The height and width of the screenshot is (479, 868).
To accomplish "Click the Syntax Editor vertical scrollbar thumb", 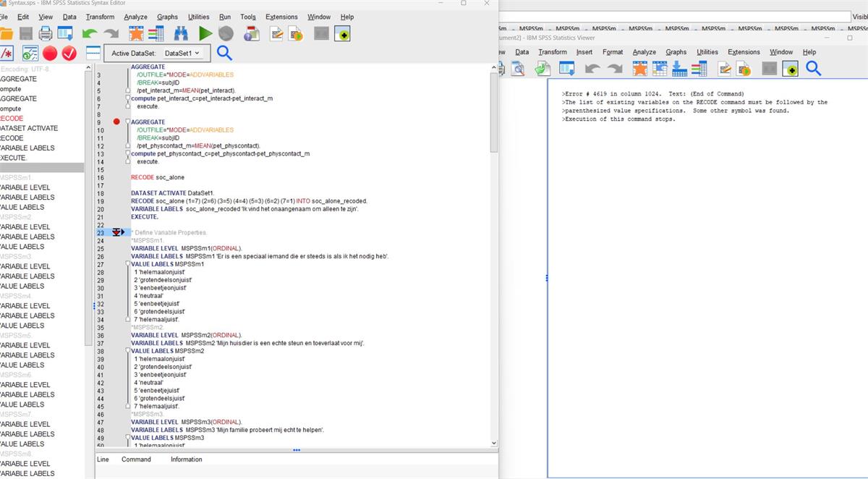I will point(494,112).
